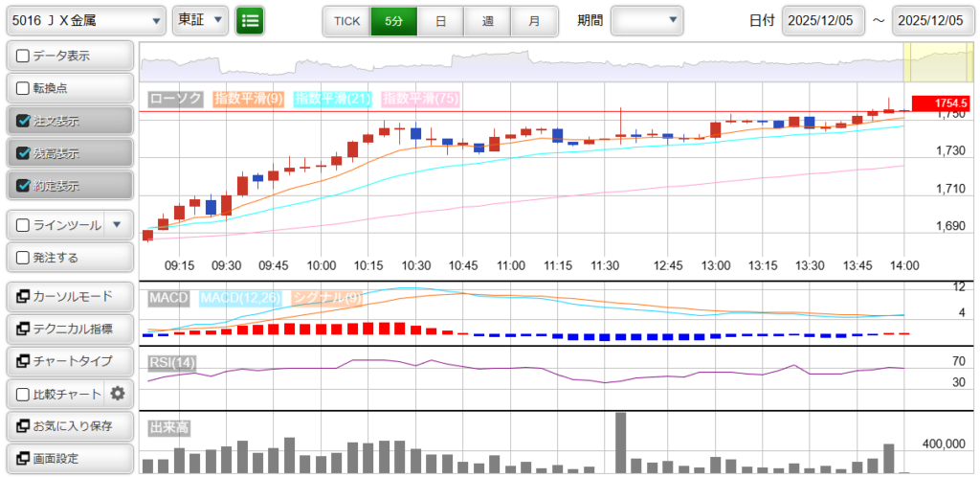The width and height of the screenshot is (980, 478).
Task: Expand the period (期間) dropdown
Action: tap(647, 20)
